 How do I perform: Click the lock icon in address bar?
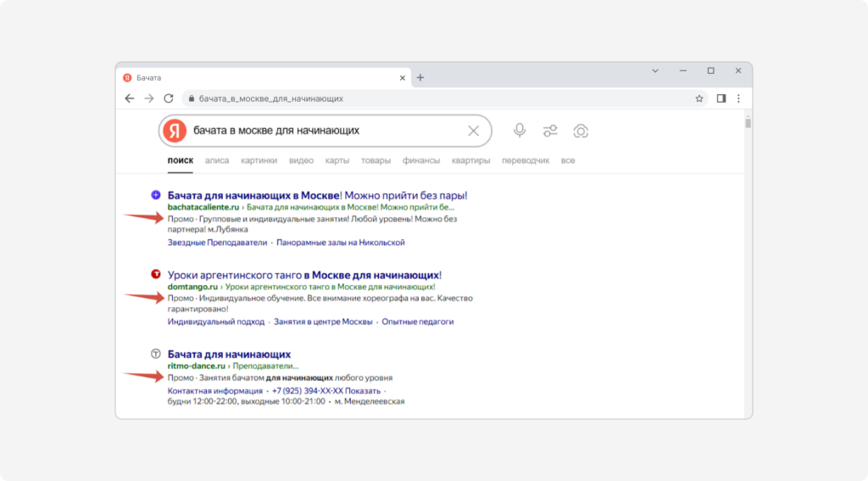tap(192, 98)
